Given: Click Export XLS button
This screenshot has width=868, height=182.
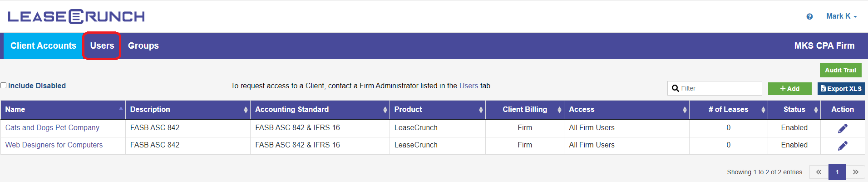Looking at the screenshot, I should tap(841, 89).
